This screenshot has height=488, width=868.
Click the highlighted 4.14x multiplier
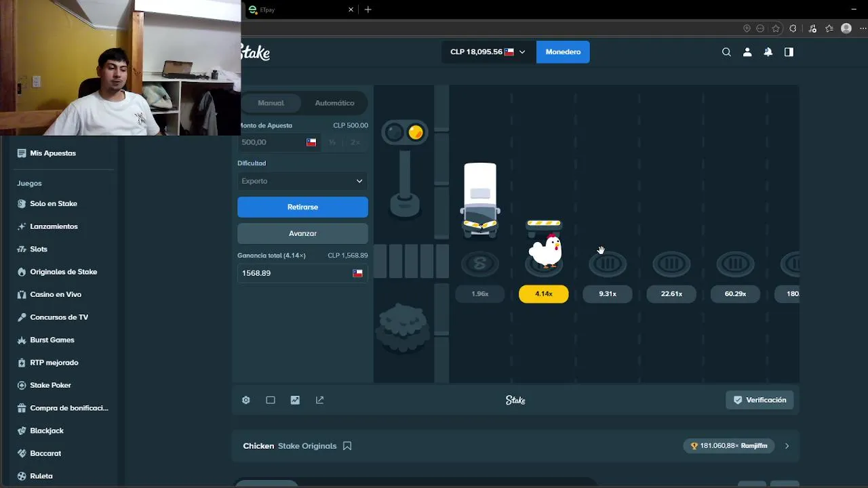pos(544,293)
